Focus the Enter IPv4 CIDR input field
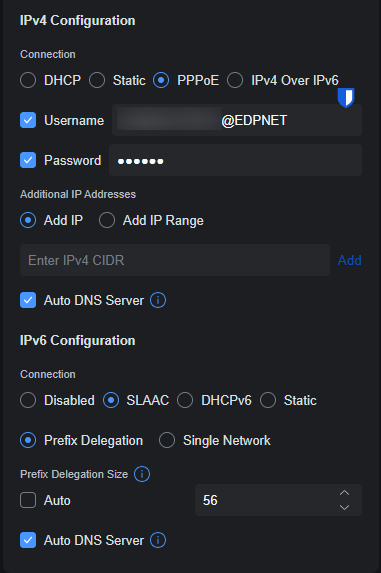Viewport: 381px width, 573px height. pyautogui.click(x=175, y=260)
